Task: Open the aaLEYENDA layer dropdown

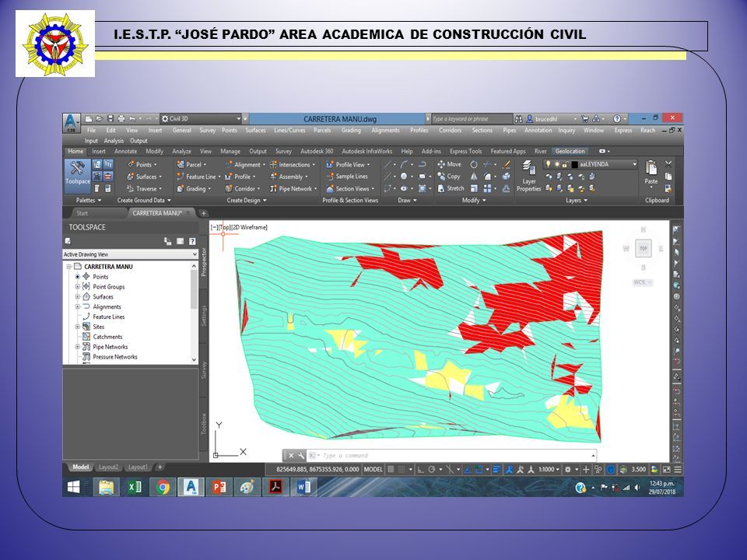Action: (x=635, y=164)
